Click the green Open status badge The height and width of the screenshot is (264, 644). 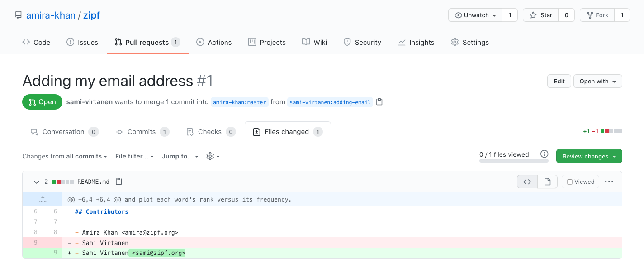pos(42,102)
